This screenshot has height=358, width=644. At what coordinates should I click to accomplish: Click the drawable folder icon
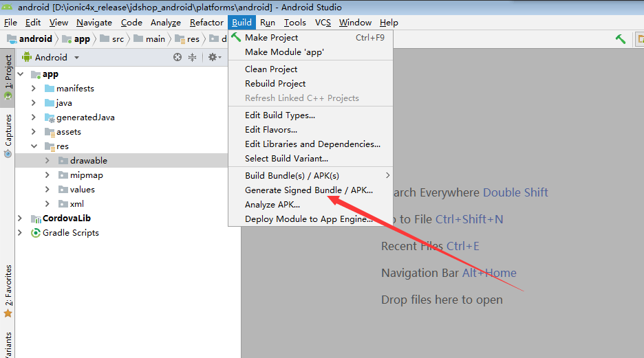[x=63, y=161]
